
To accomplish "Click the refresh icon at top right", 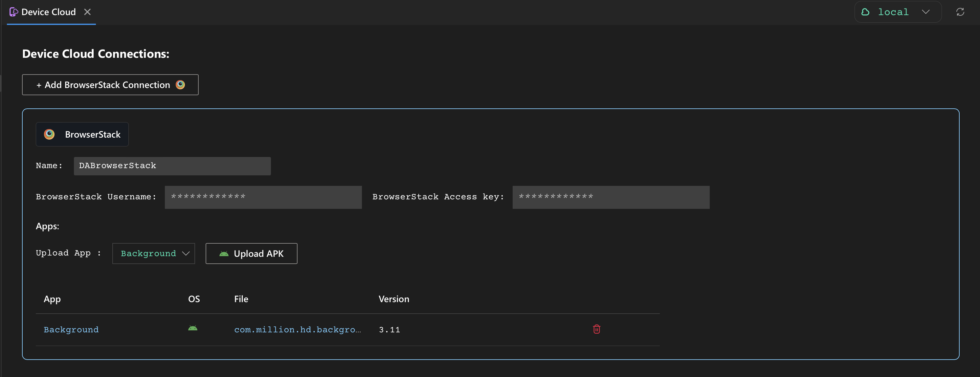I will [x=960, y=12].
